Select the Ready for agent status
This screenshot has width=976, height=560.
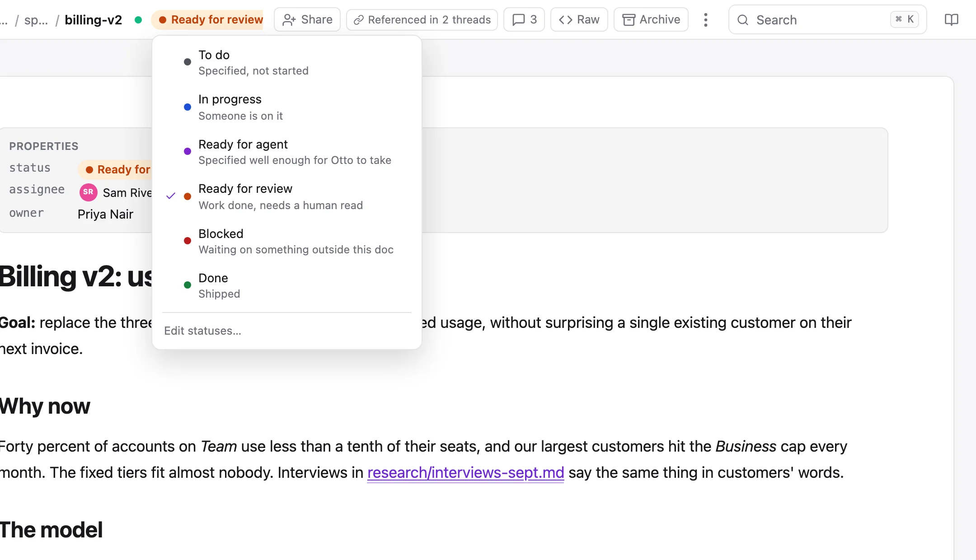pyautogui.click(x=287, y=152)
